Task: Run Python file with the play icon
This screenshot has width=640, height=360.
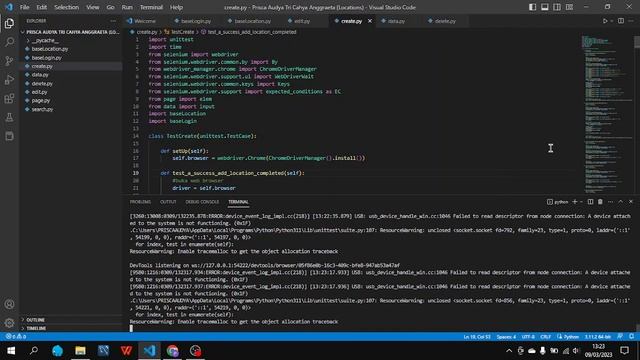Action: (605, 21)
